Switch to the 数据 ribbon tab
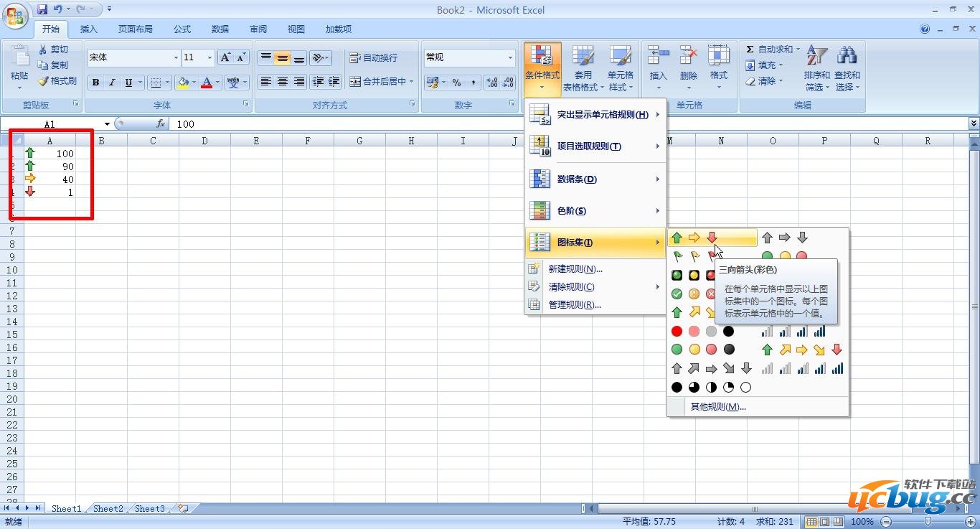 [220, 29]
